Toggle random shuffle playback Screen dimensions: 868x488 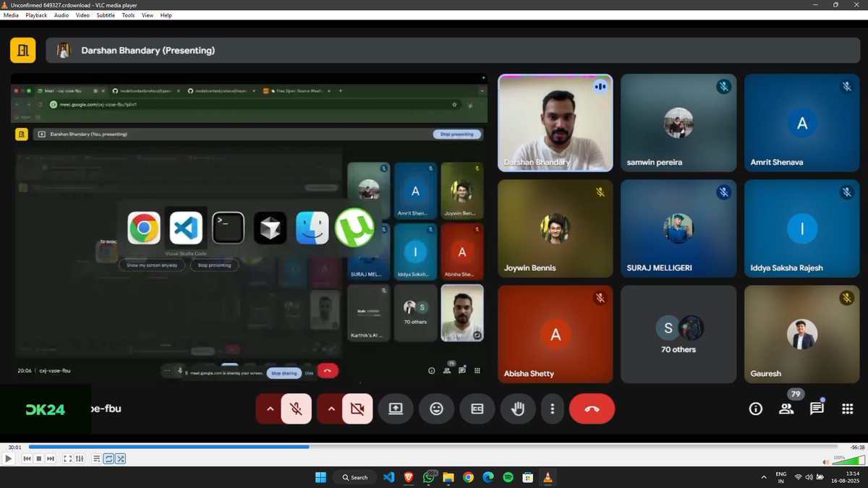120,458
